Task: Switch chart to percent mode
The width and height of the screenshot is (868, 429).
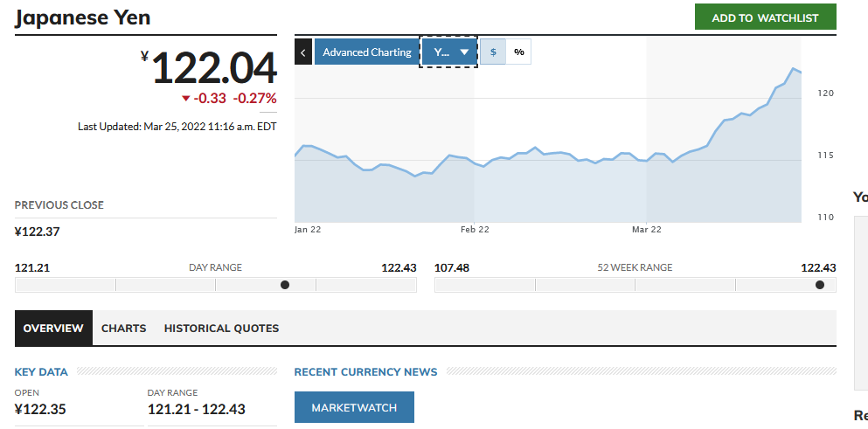Action: click(x=518, y=52)
